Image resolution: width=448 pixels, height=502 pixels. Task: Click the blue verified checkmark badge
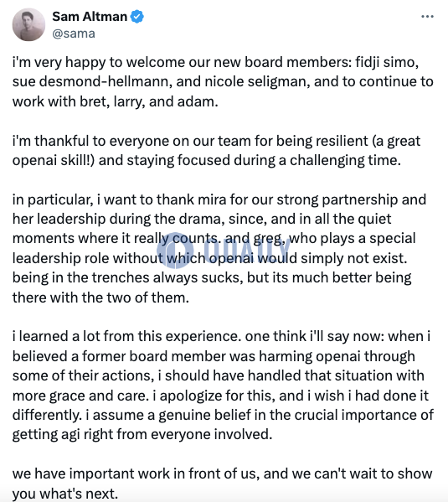(137, 16)
